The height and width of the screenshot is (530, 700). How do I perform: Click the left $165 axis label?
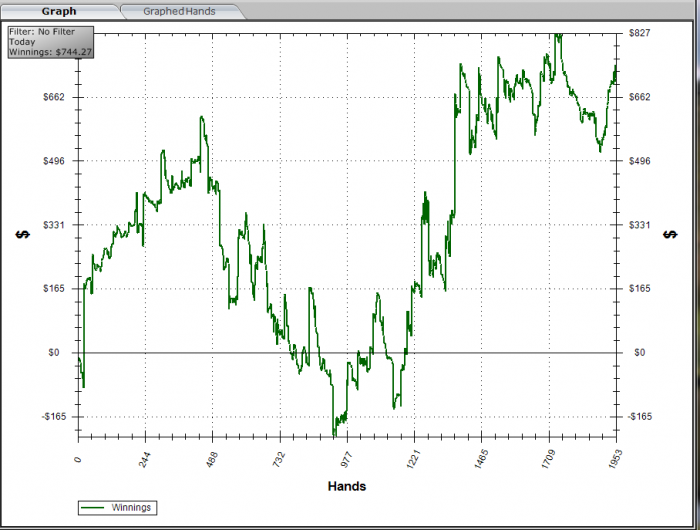click(x=54, y=288)
